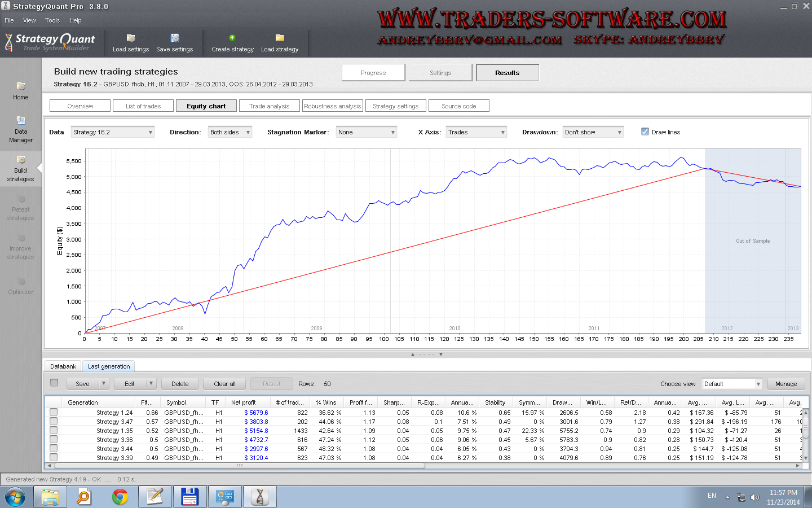Screen dimensions: 812x508
Task: Open the Load strategy folder icon
Action: pos(279,38)
